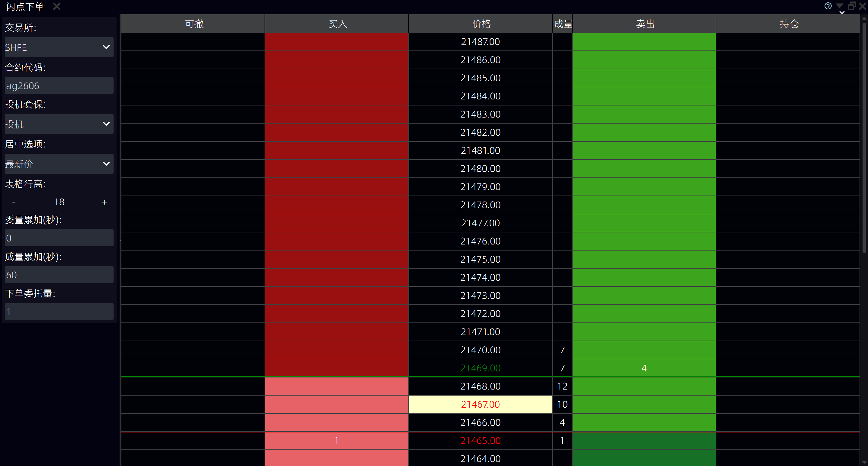Viewport: 868px width, 466px height.
Task: Close the 闪点下单 tab with X
Action: click(56, 6)
